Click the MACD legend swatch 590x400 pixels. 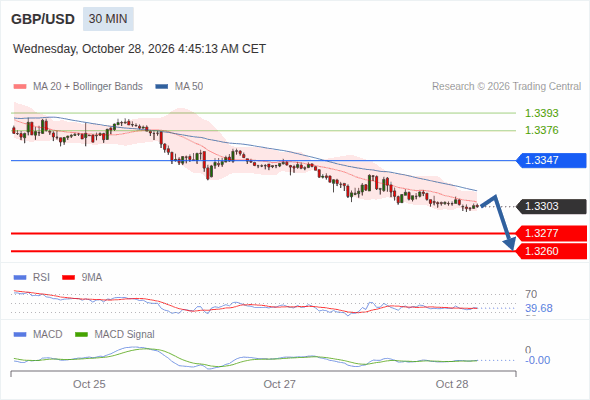coord(20,334)
